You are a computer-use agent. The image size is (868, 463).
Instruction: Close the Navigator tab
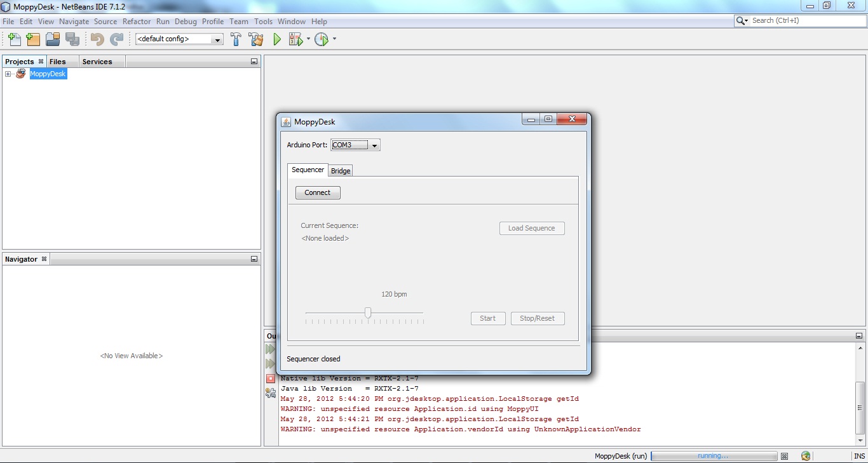click(44, 259)
